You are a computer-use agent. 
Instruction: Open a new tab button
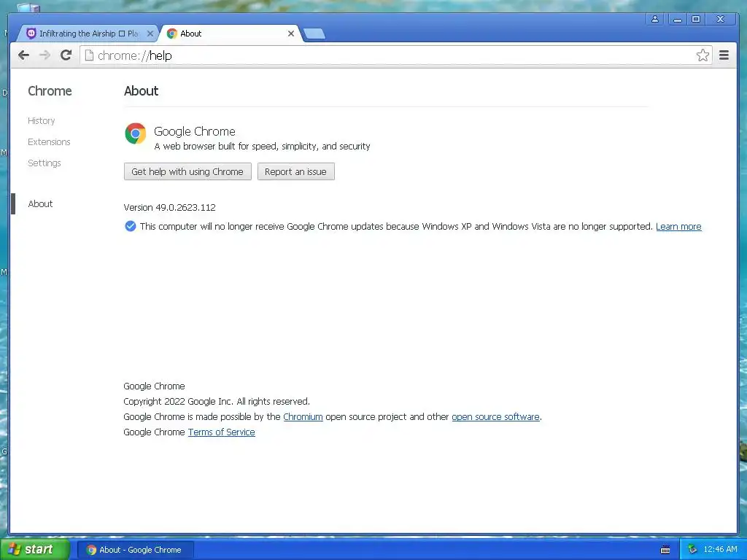click(x=314, y=34)
